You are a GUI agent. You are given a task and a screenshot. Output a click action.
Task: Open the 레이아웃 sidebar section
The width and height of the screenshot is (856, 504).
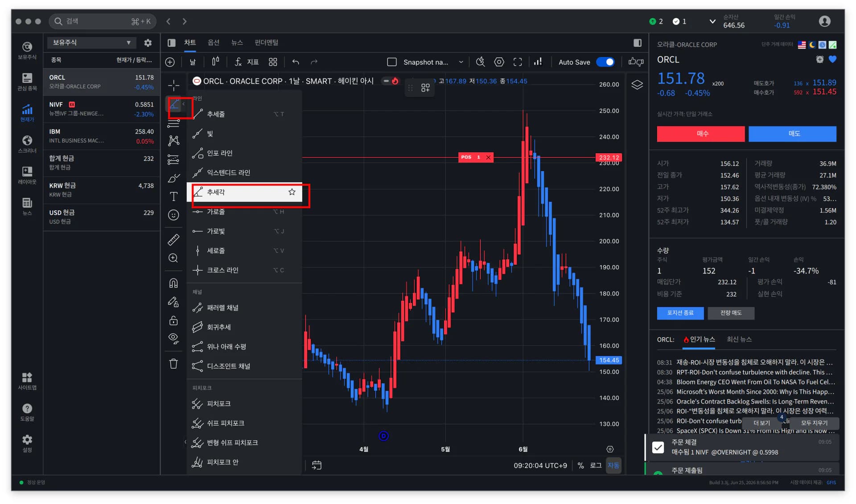click(x=27, y=175)
